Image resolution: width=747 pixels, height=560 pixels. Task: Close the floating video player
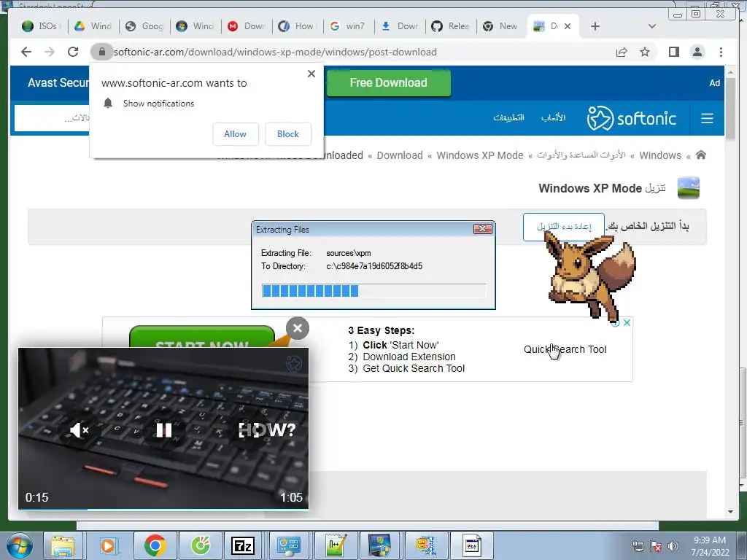click(298, 328)
